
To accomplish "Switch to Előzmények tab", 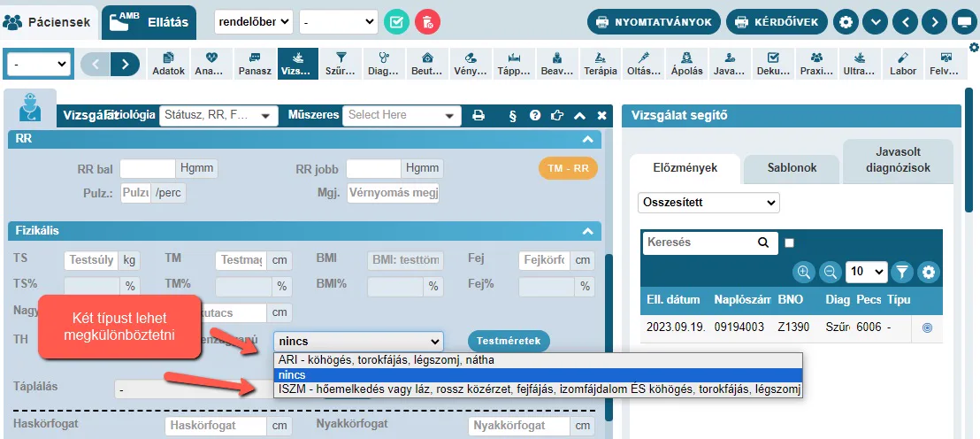I will tap(685, 167).
